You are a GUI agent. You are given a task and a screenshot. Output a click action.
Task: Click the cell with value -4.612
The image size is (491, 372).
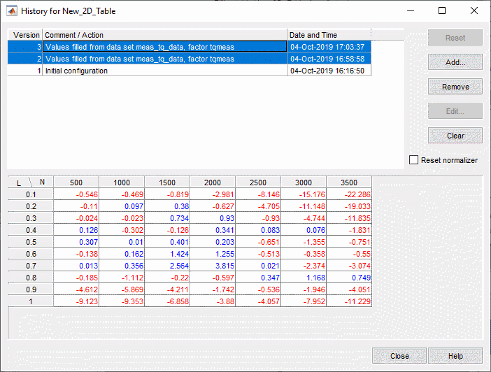pos(76,289)
